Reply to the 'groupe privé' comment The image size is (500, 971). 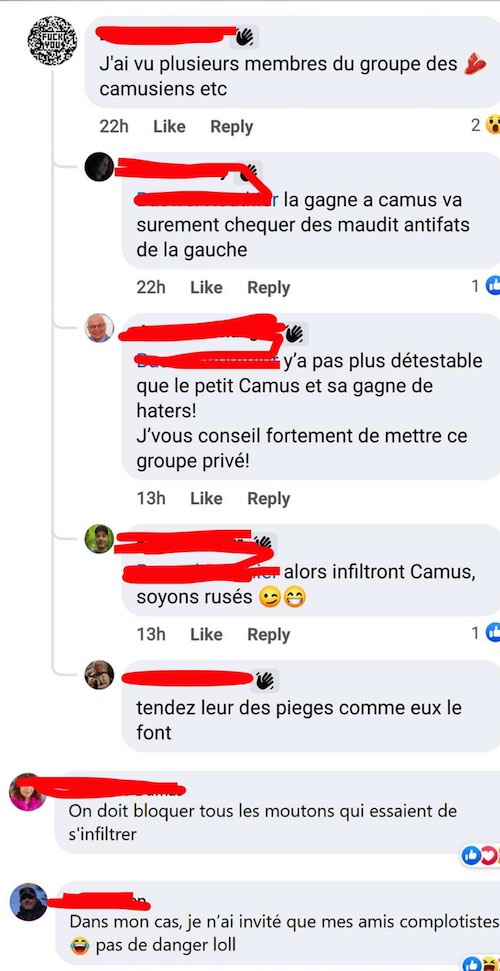[269, 499]
